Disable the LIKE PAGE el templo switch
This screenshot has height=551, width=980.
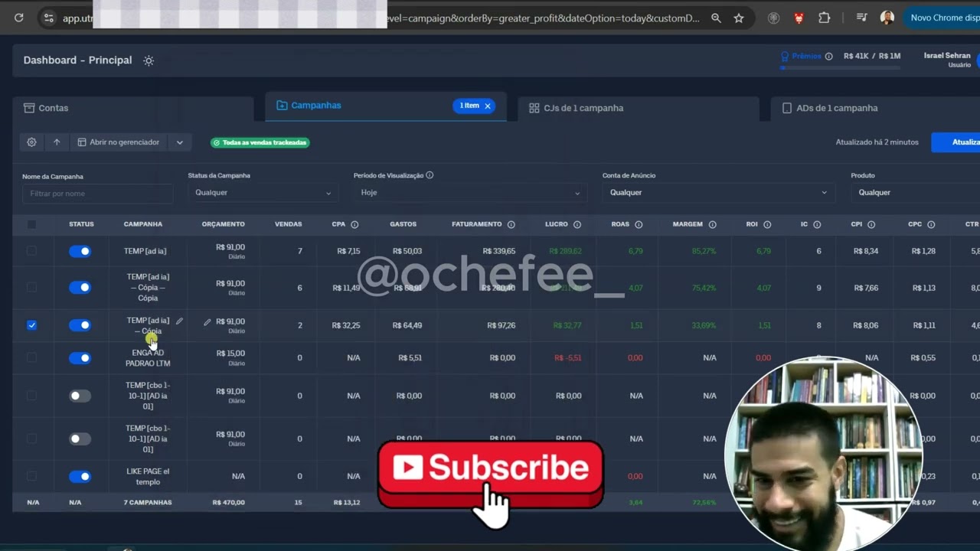[x=80, y=477]
